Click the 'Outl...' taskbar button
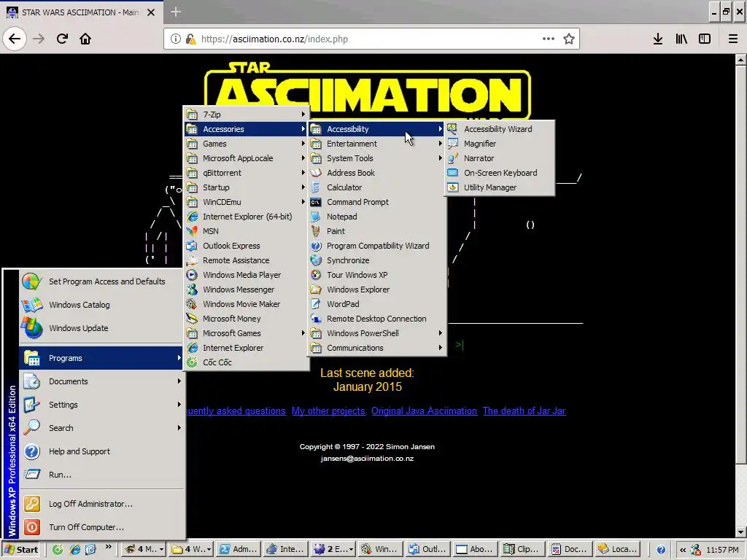This screenshot has width=747, height=560. pyautogui.click(x=427, y=550)
